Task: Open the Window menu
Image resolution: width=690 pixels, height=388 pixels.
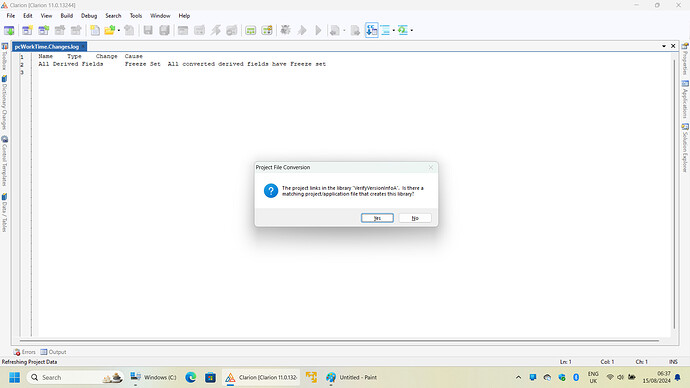Action: [x=160, y=15]
